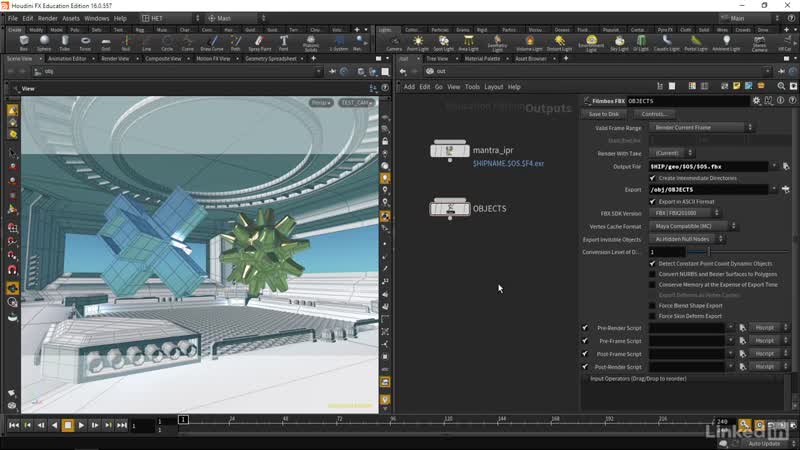Open the TEST_CAM camera dropdown in viewport
800x450 pixels.
coord(357,103)
